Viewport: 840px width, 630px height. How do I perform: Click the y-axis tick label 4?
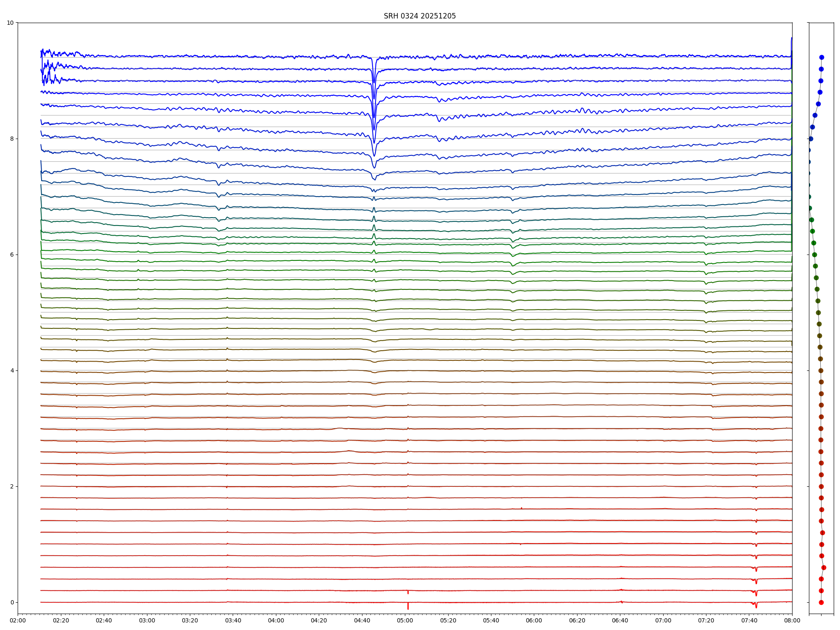point(12,370)
